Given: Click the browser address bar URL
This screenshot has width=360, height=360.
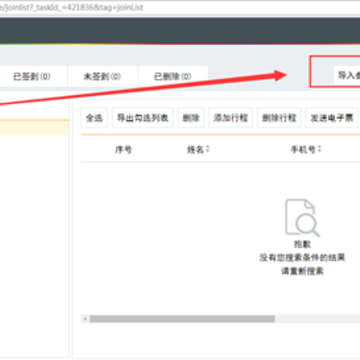Looking at the screenshot, I should [72, 7].
